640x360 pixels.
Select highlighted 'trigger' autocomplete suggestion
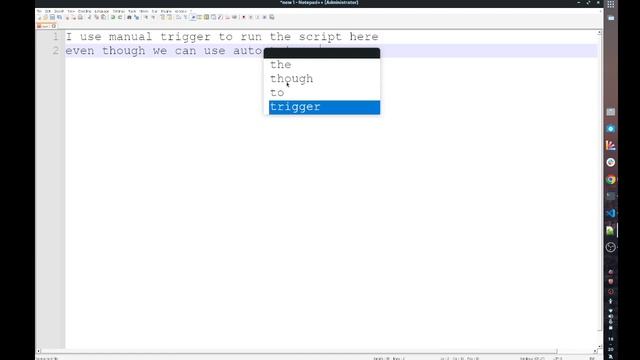[x=324, y=107]
